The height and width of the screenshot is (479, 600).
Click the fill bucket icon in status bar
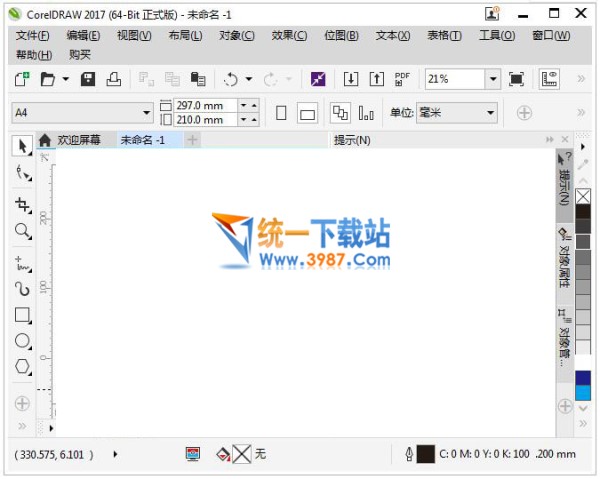223,455
